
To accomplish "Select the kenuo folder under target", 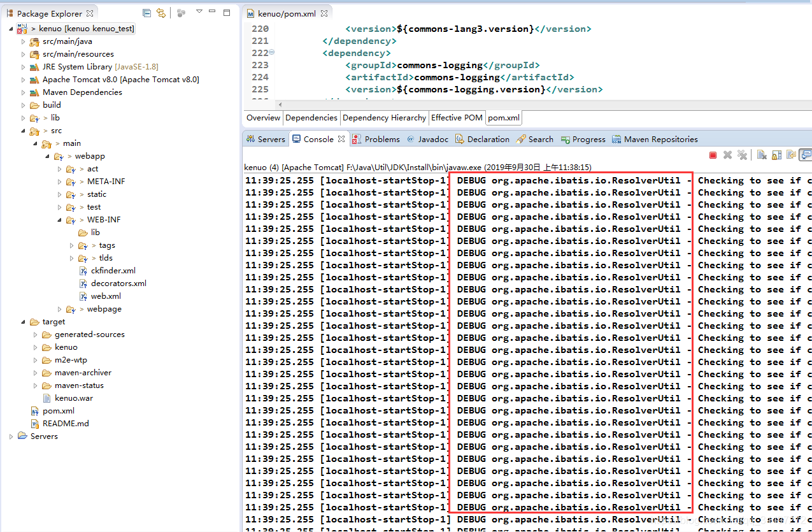I will tap(66, 347).
